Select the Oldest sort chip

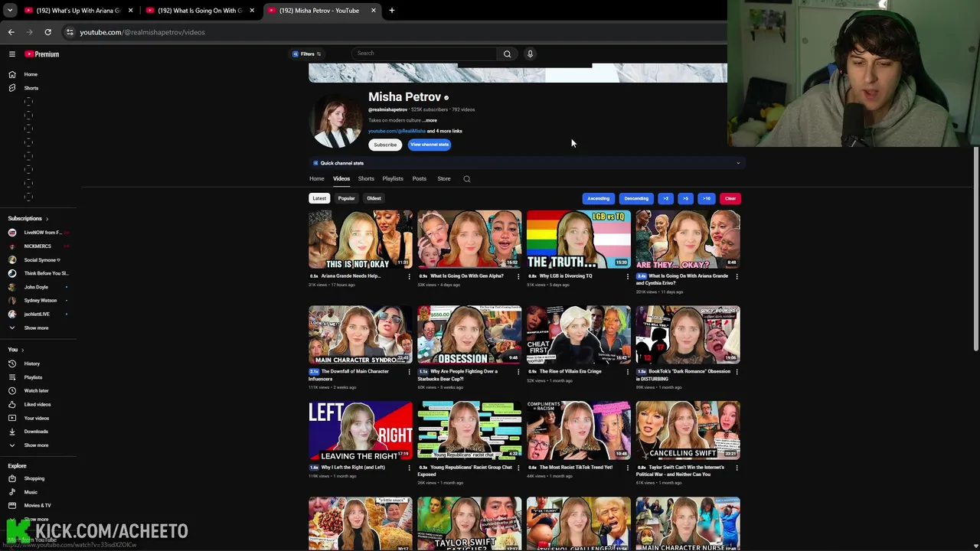(374, 198)
